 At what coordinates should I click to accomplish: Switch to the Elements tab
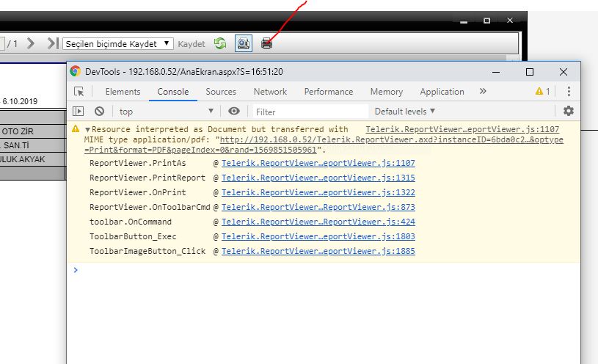pyautogui.click(x=123, y=92)
